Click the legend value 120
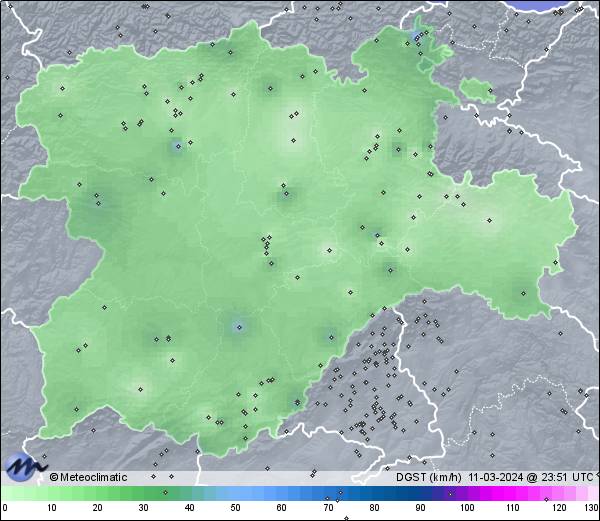Image resolution: width=600 pixels, height=521 pixels. pyautogui.click(x=559, y=508)
